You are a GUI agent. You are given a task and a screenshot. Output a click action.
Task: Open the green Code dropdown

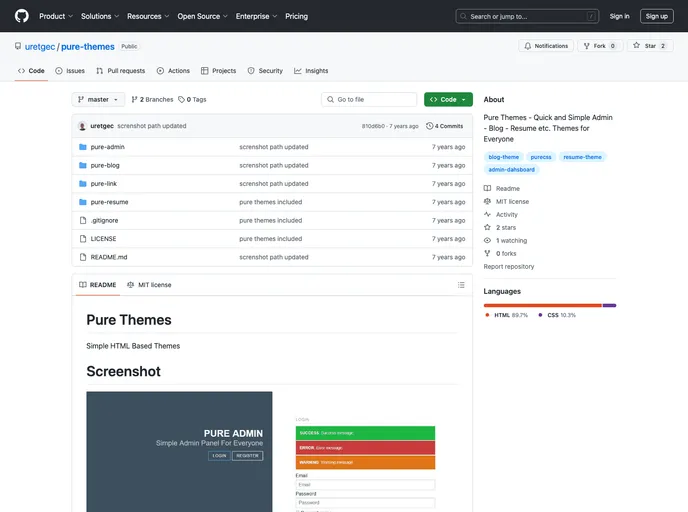click(448, 100)
